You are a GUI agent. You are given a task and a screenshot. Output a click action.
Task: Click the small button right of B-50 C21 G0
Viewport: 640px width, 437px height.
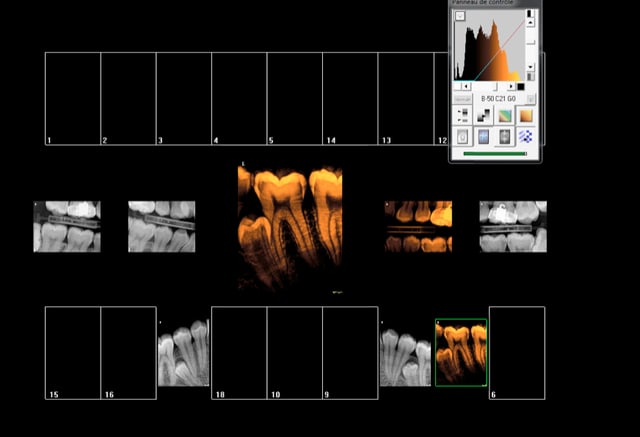pyautogui.click(x=530, y=99)
